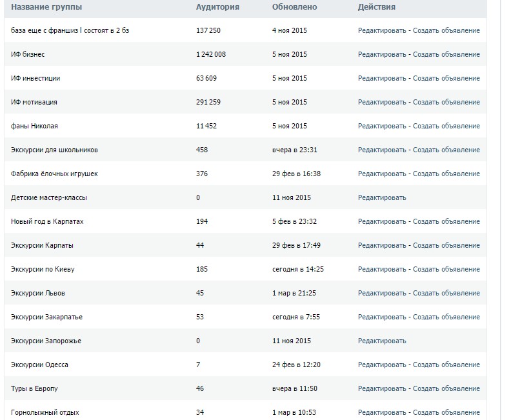520x420 pixels.
Task: Create an ad for the 'база еще с франшиз' group
Action: (x=446, y=30)
